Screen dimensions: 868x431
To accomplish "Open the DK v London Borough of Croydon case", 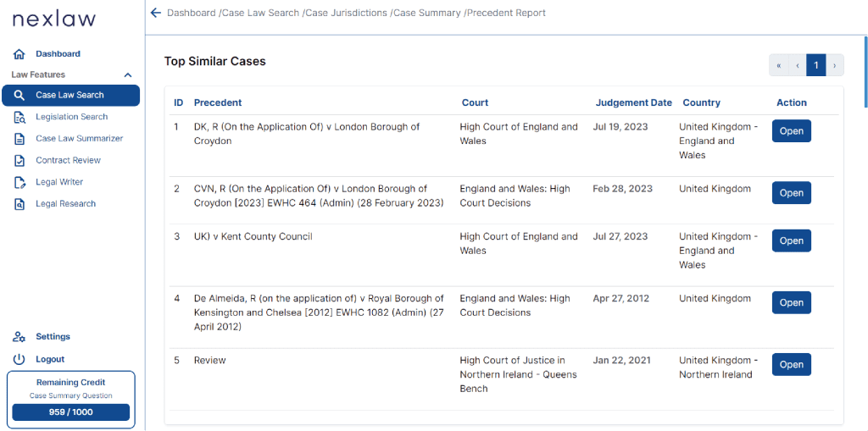I will (x=792, y=131).
